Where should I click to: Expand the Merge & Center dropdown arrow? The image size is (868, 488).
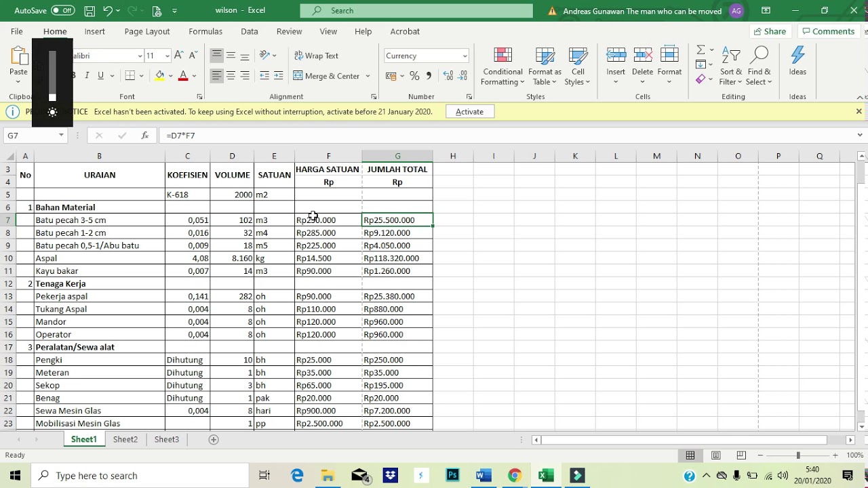click(x=368, y=76)
